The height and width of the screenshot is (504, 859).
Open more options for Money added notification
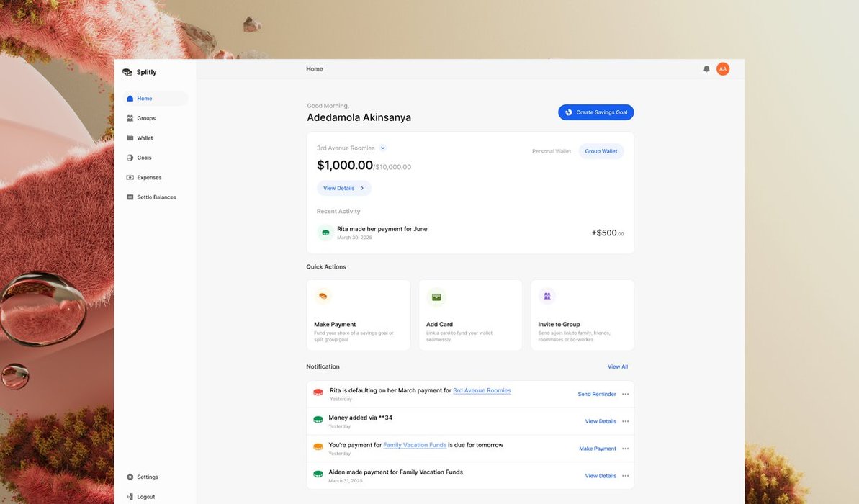pos(625,421)
